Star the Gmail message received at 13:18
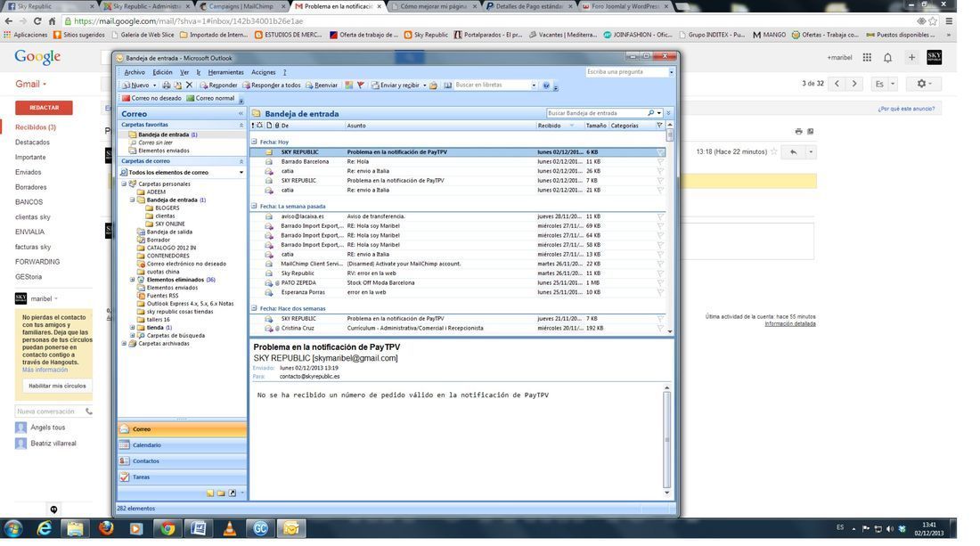980x546 pixels. point(773,151)
